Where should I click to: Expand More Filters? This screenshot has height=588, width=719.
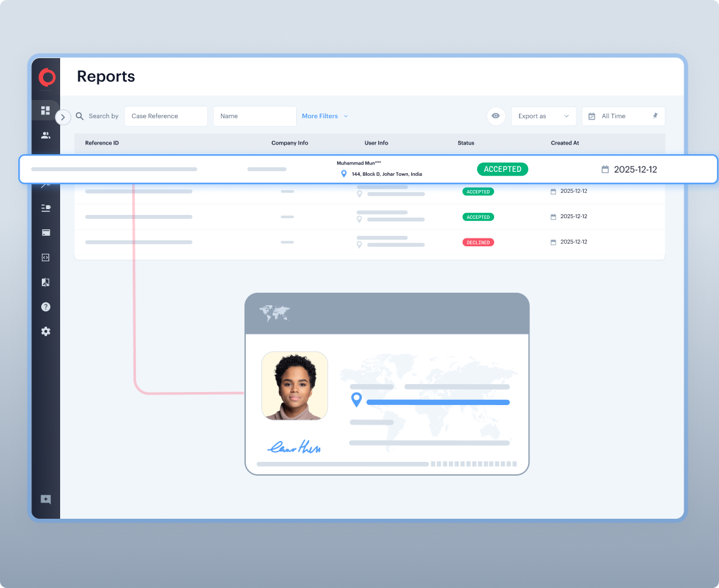(x=325, y=116)
